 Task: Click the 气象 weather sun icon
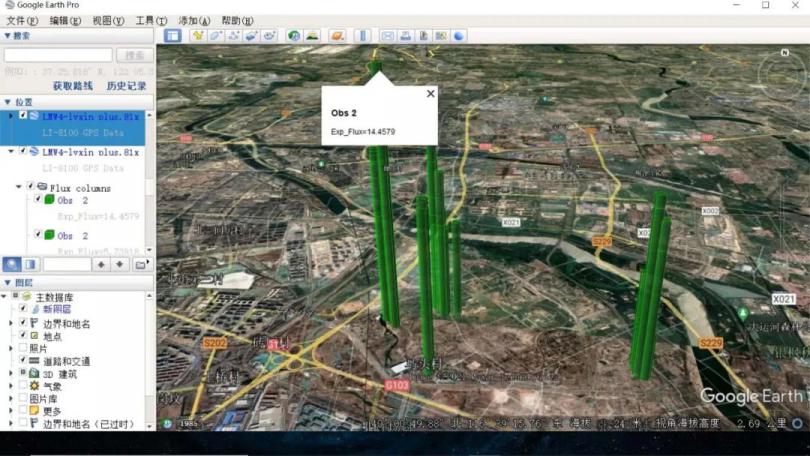[x=34, y=386]
